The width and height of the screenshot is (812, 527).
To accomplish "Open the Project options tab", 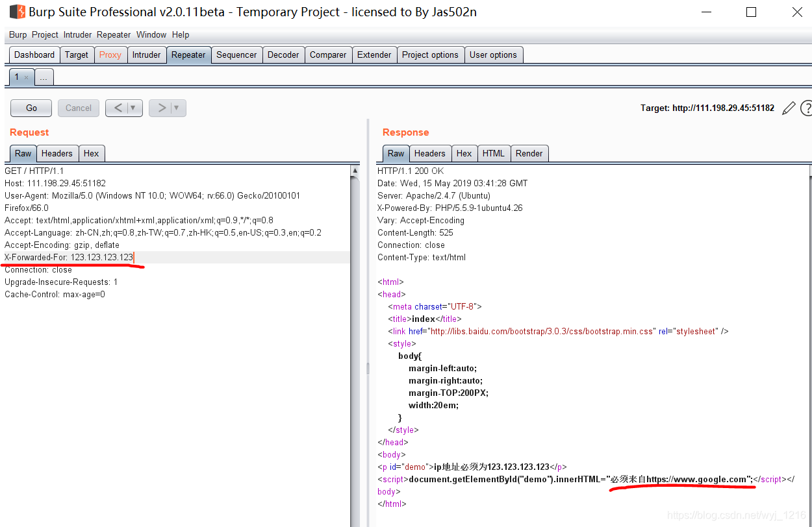I will tap(430, 55).
